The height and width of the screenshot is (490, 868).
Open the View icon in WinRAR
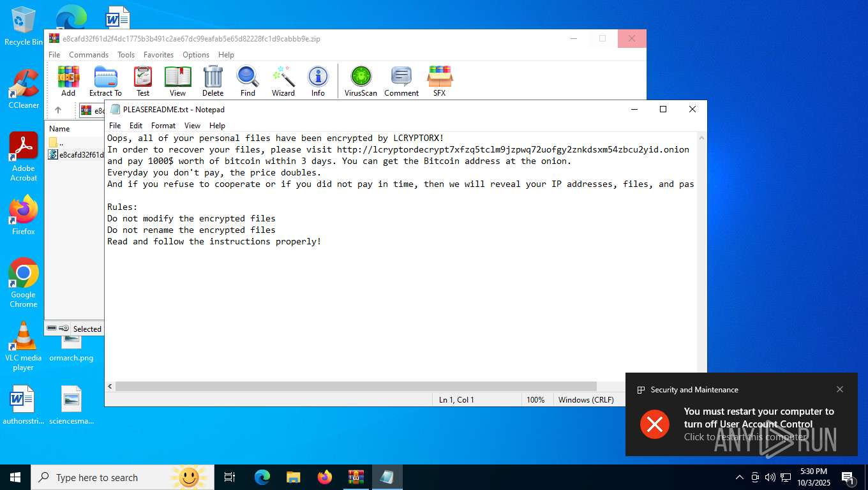[178, 81]
